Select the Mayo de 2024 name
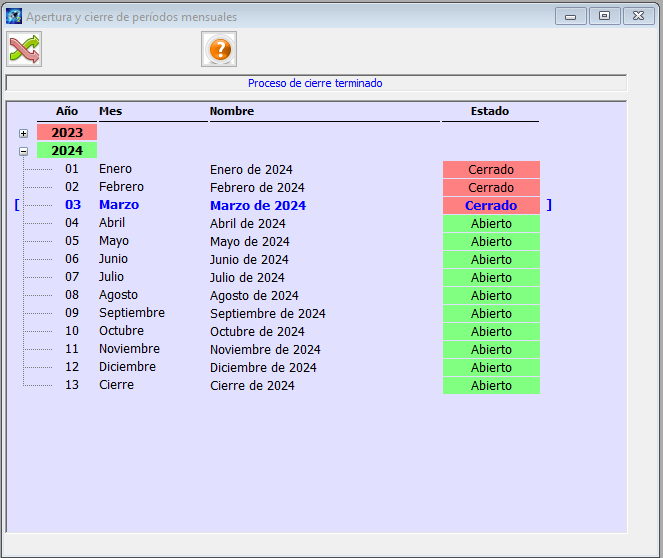Image resolution: width=663 pixels, height=558 pixels. click(x=249, y=242)
